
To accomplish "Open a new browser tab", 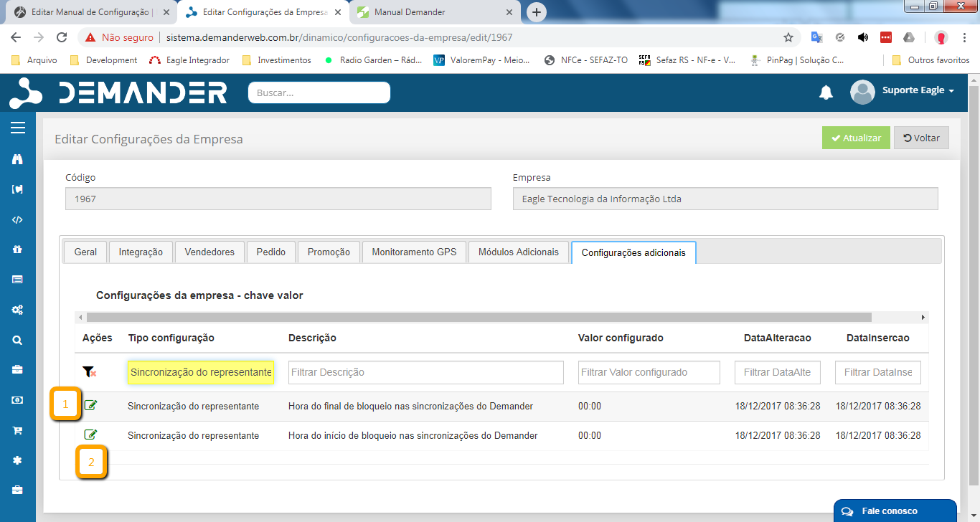I will (536, 12).
